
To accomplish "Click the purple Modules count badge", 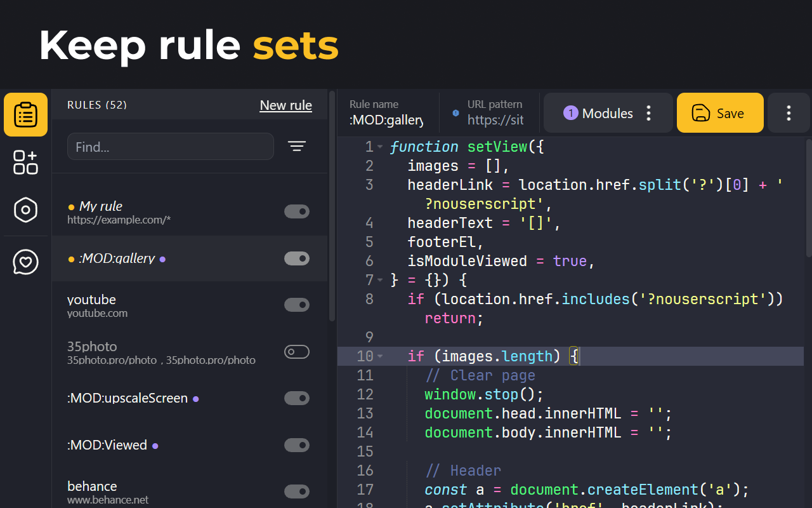I will pos(570,112).
